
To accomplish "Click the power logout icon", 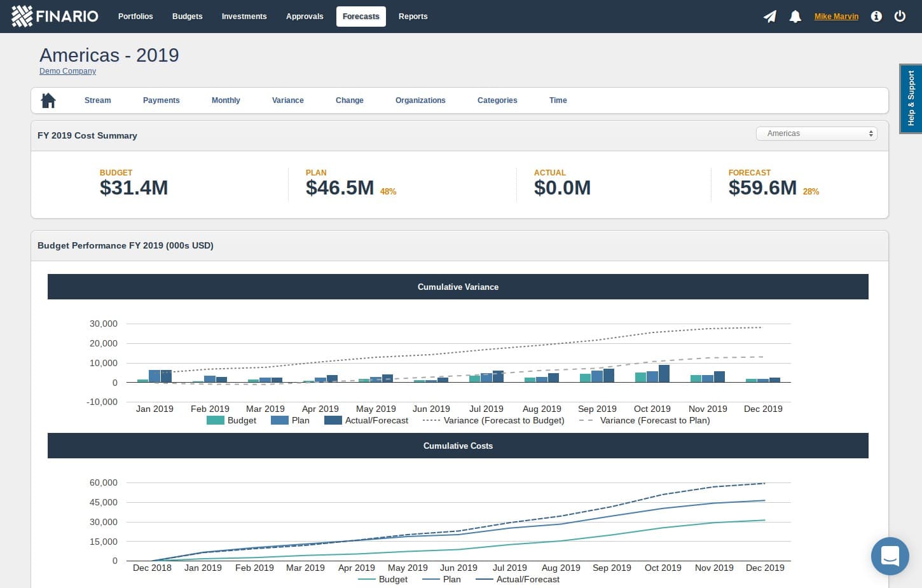I will tap(900, 16).
